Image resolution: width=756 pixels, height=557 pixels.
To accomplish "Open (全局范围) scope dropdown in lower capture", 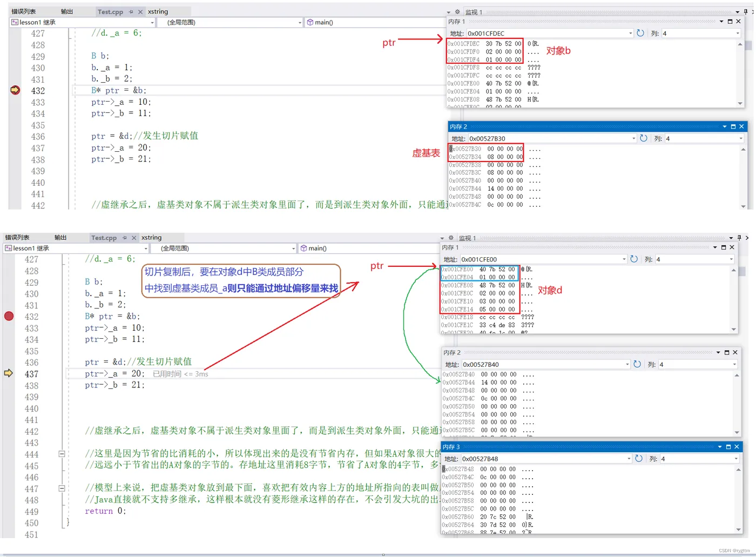I will 293,249.
